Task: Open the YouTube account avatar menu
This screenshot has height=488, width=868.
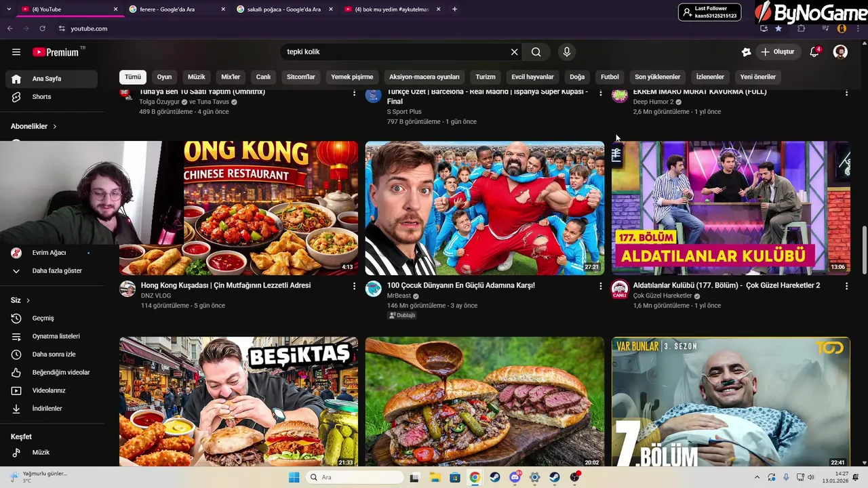Action: (840, 52)
